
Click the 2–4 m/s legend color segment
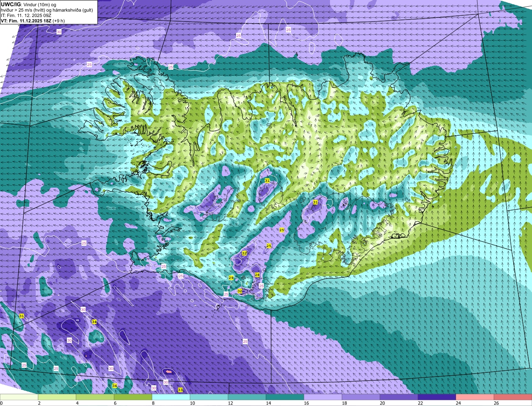point(57,397)
